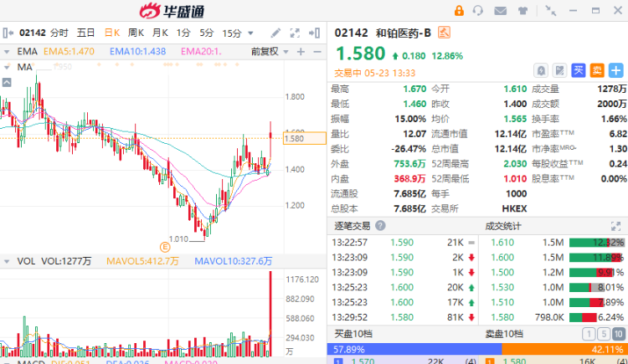Select the 5分 five-minute chart tab
Screen dimensions: 628x364
pyautogui.click(x=207, y=33)
